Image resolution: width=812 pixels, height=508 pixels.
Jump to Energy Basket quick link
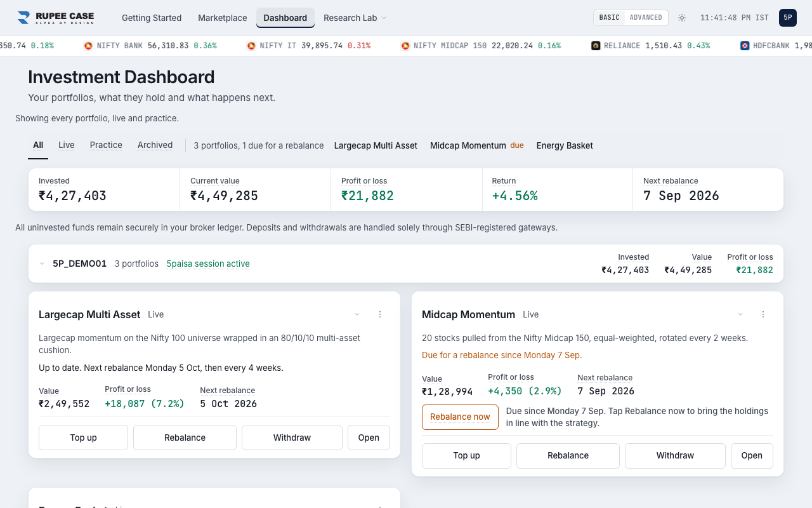click(565, 145)
